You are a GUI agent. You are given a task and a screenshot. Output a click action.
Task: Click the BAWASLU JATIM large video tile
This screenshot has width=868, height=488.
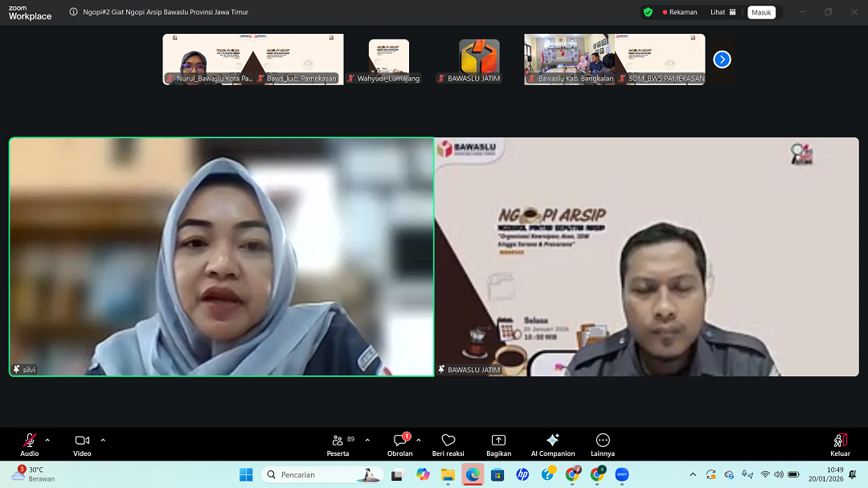coord(646,257)
